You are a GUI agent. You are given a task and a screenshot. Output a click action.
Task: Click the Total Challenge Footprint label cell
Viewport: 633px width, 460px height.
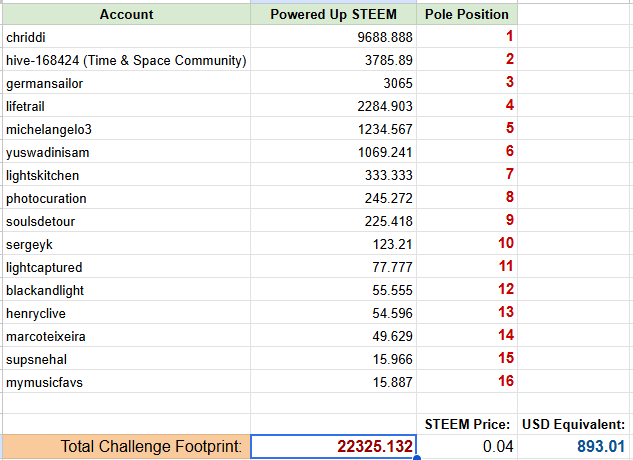[126, 446]
